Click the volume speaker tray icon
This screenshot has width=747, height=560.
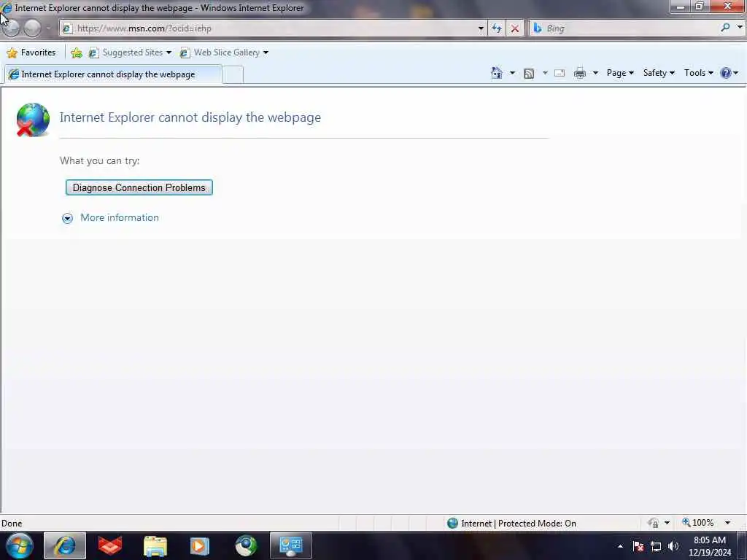pyautogui.click(x=673, y=546)
